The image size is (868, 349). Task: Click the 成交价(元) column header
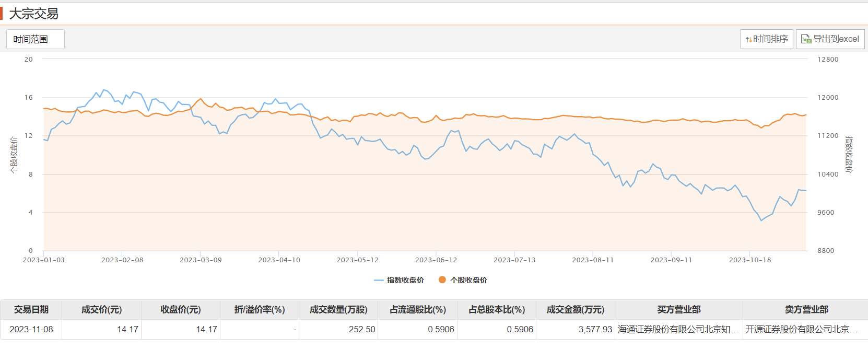pyautogui.click(x=101, y=309)
